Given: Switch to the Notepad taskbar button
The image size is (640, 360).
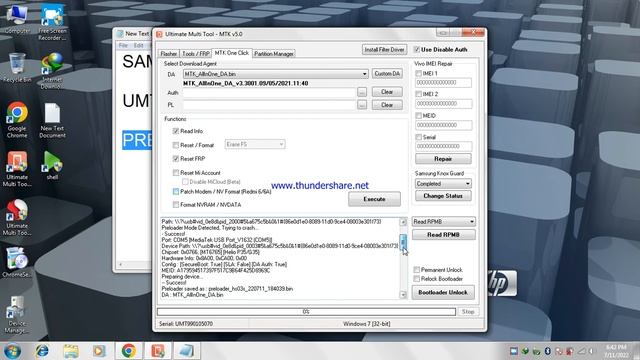Looking at the screenshot, I should pyautogui.click(x=187, y=351).
